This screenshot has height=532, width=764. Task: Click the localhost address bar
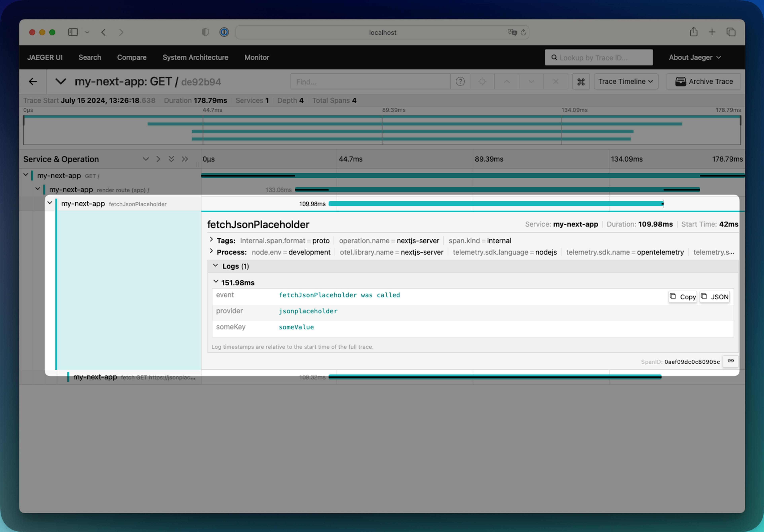382,32
